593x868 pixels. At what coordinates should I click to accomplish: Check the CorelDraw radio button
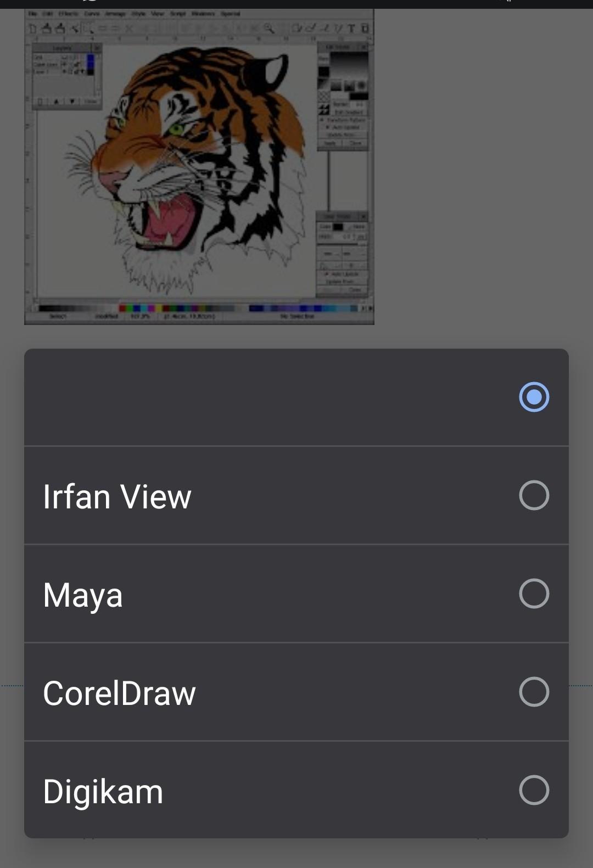point(534,692)
